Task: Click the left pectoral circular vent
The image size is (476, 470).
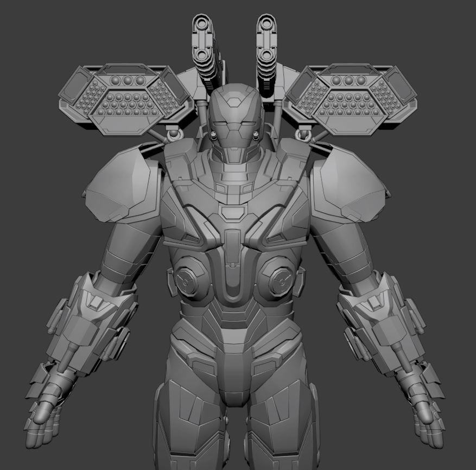Action: point(187,280)
